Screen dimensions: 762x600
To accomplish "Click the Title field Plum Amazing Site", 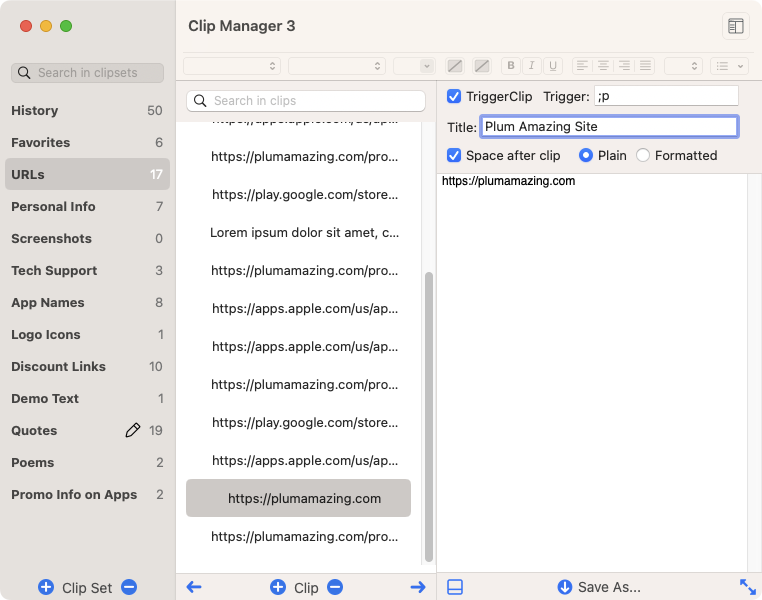I will (x=609, y=126).
